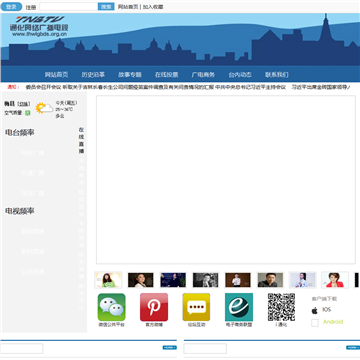360x360 pixels.
Task: Click the bottom-right section title box
Action: (205, 348)
